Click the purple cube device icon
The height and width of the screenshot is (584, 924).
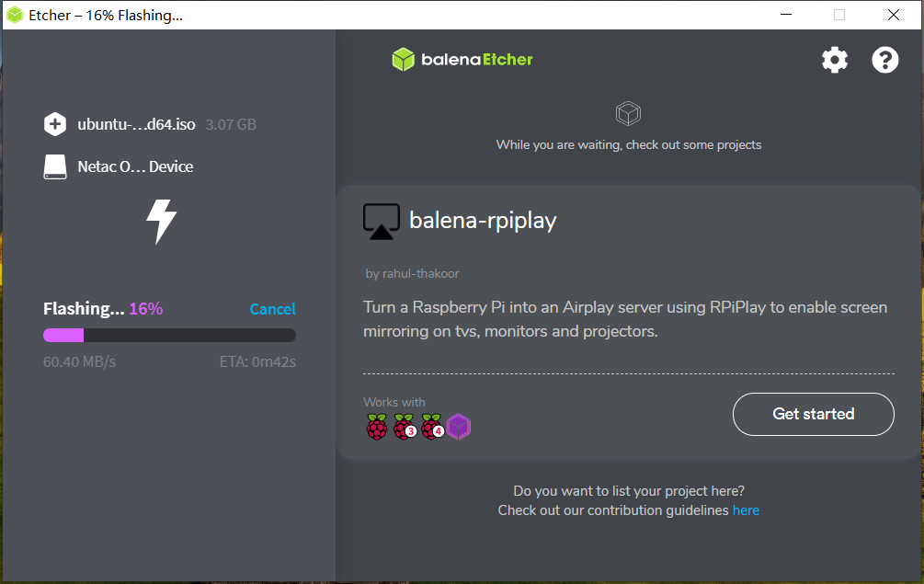[459, 427]
